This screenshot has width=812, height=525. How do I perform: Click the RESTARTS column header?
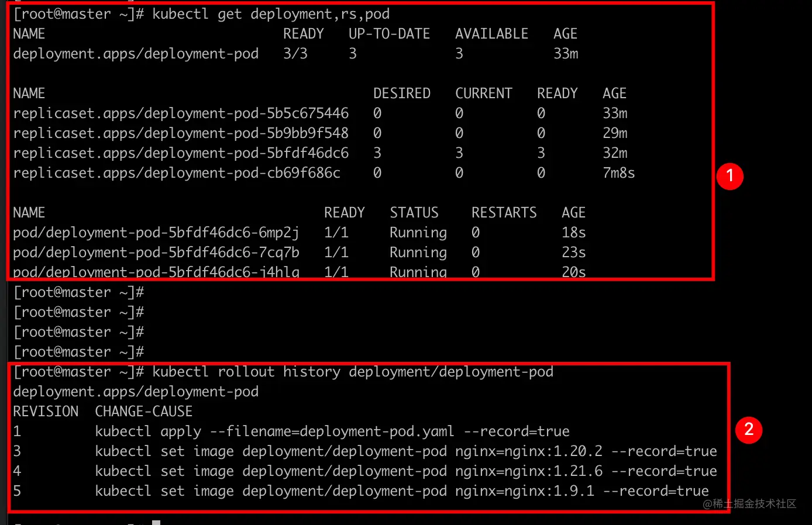504,213
